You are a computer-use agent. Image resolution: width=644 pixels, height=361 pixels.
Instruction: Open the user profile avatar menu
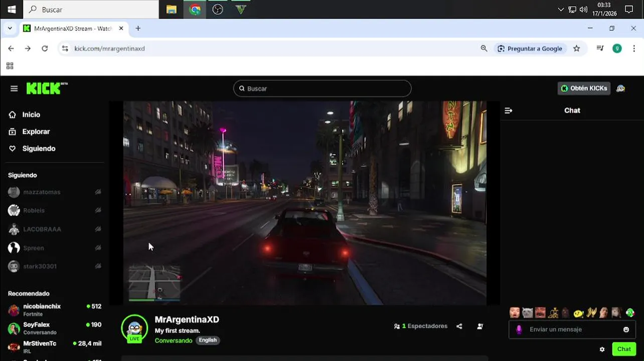point(621,88)
